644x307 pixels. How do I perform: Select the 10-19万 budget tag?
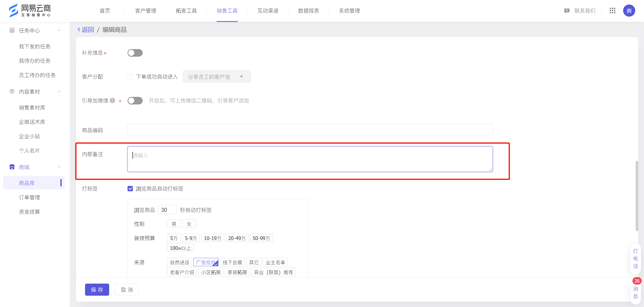212,238
